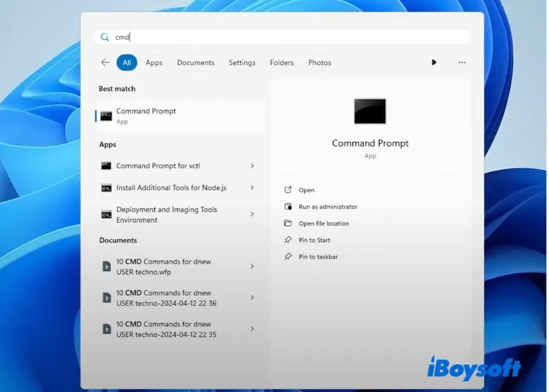
Task: Expand Deployment and Imaging Tools Environment chevron
Action: coord(252,214)
